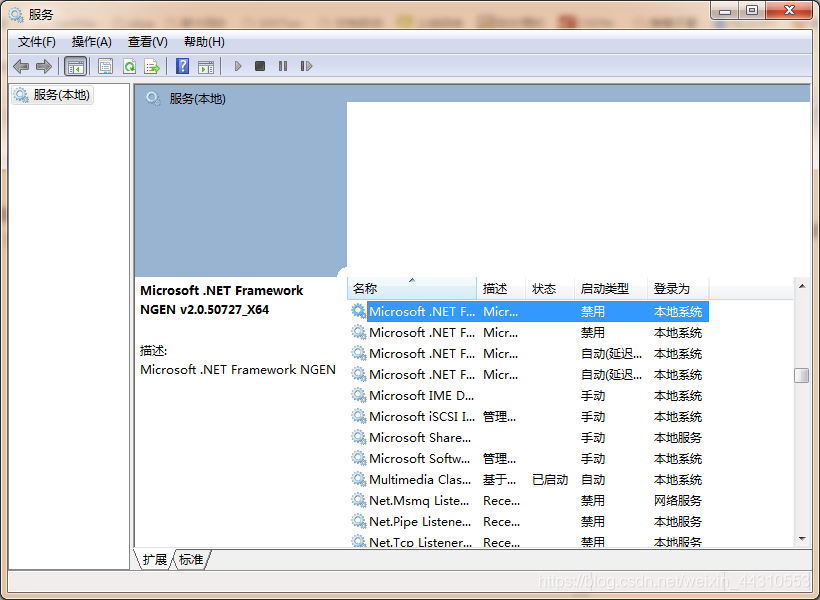
Task: Open the 帮助(H) menu
Action: coord(204,42)
